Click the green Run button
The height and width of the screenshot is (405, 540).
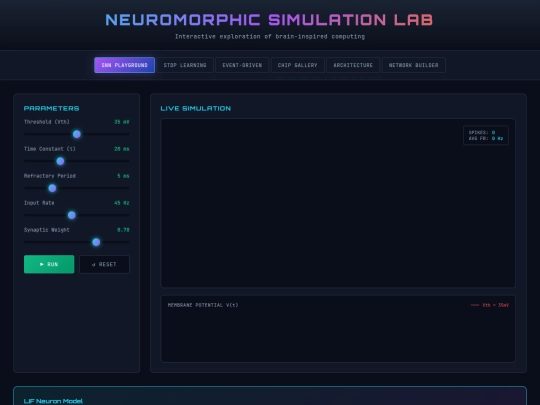(x=49, y=264)
